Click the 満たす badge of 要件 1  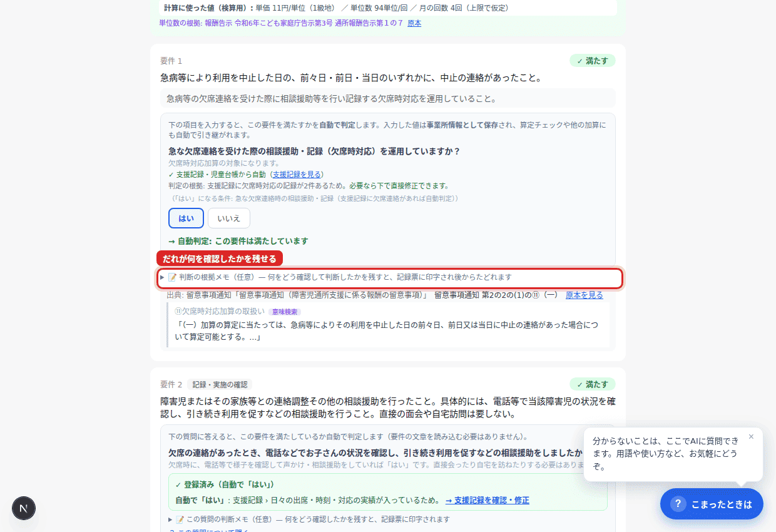coord(593,61)
